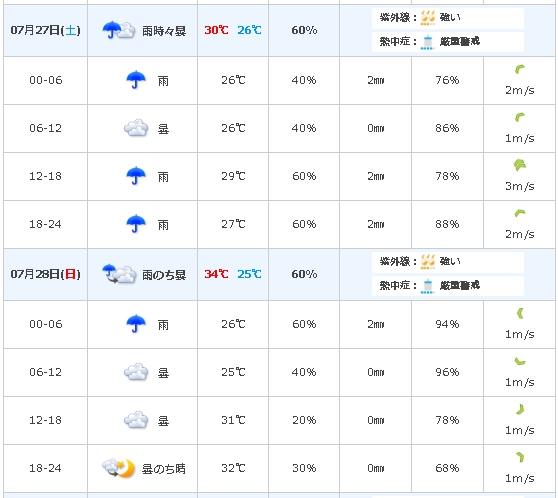Select the 07月28日(日) date header

[45, 274]
